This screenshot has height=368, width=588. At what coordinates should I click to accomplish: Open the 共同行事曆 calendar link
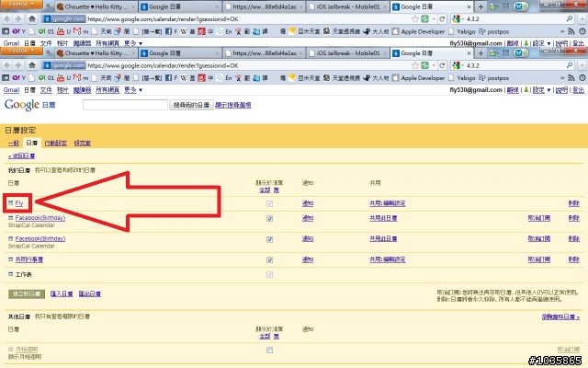[x=29, y=259]
